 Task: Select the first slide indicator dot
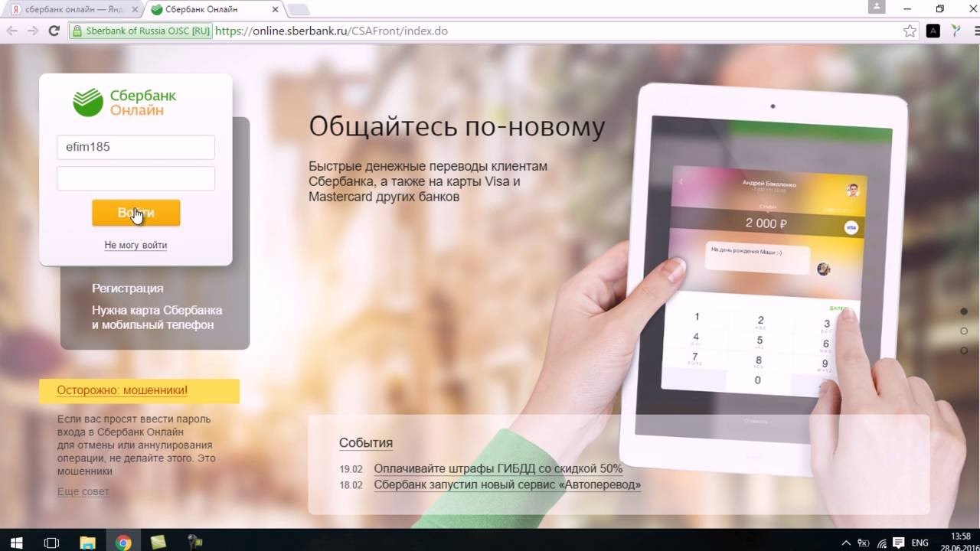pos(964,311)
